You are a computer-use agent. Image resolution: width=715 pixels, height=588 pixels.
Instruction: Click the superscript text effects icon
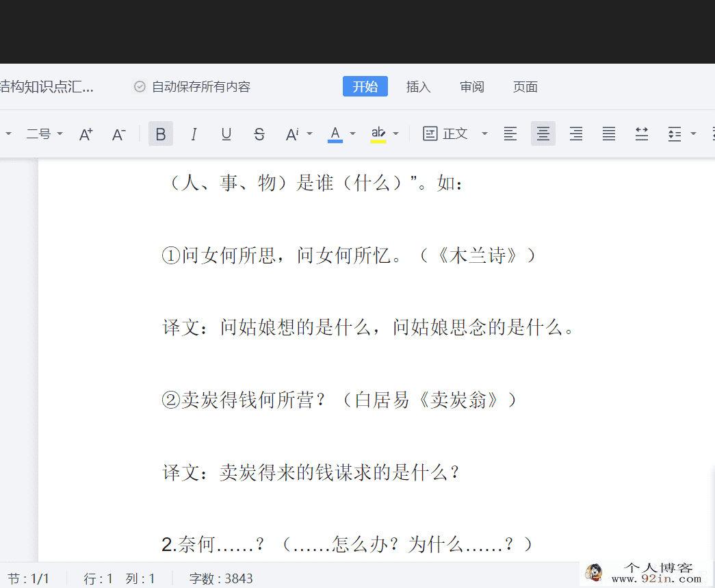292,134
